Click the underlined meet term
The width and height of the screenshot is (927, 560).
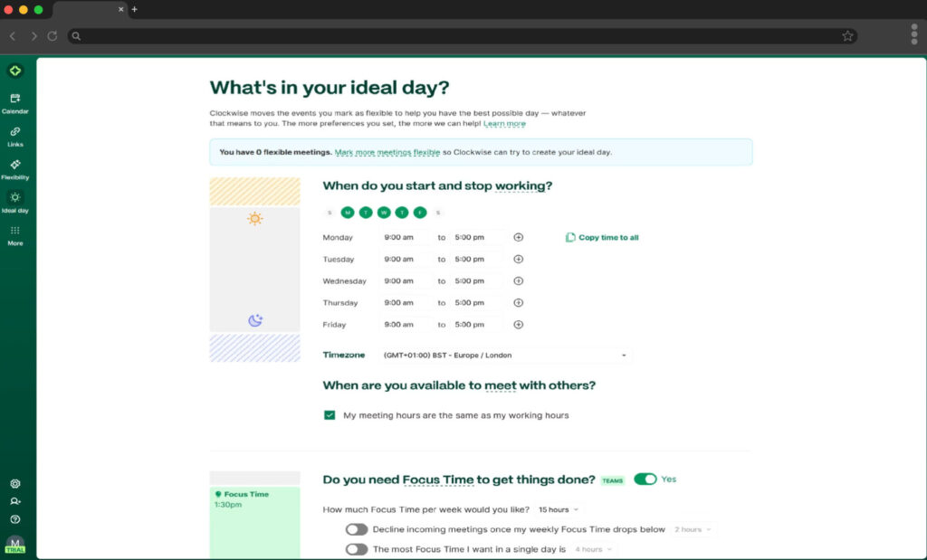point(500,385)
